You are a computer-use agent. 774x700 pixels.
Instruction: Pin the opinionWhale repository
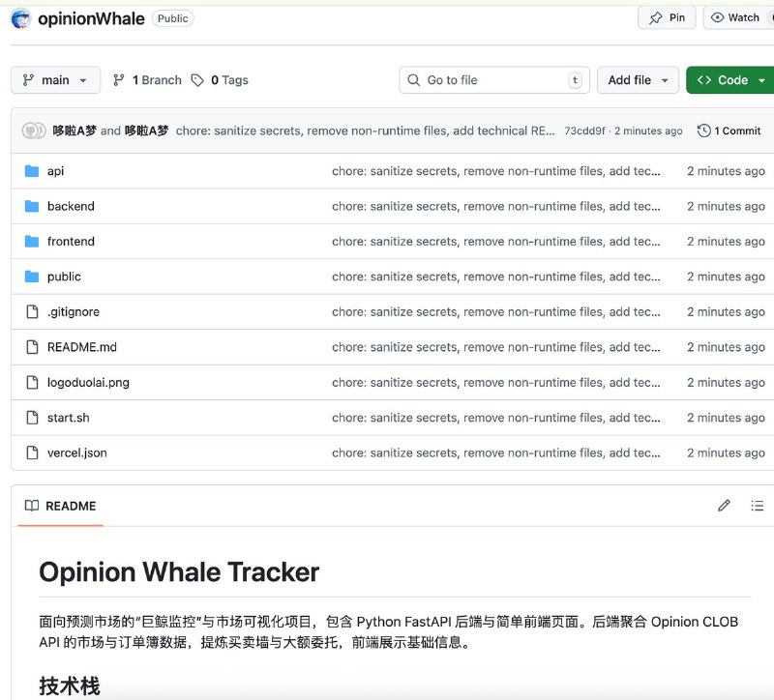pos(666,16)
